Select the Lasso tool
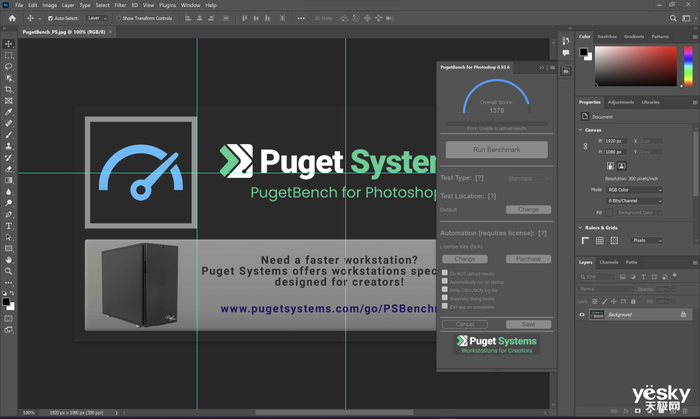This screenshot has height=419, width=700. (x=8, y=66)
